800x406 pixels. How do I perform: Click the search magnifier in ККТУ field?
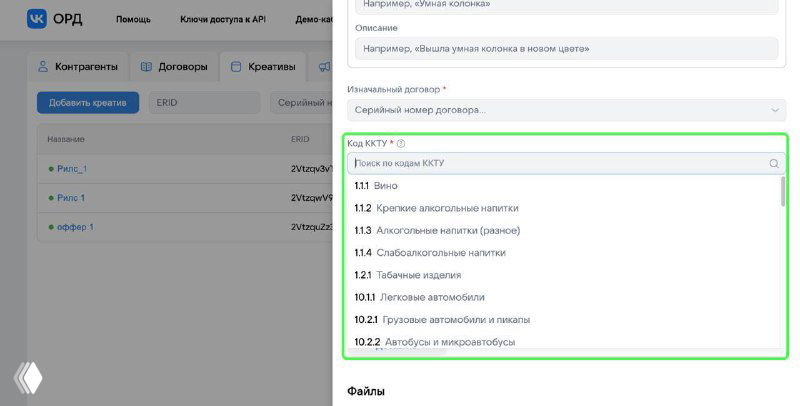pos(774,164)
